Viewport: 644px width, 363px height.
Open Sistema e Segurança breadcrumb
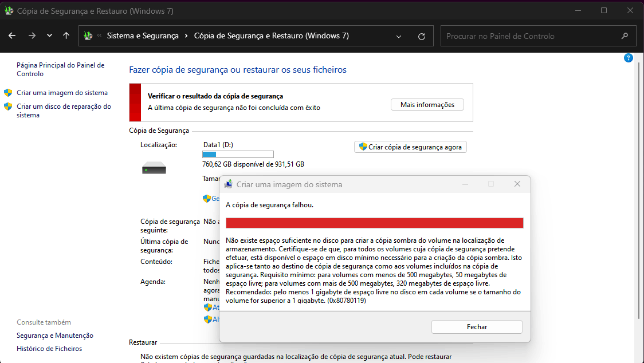click(143, 35)
